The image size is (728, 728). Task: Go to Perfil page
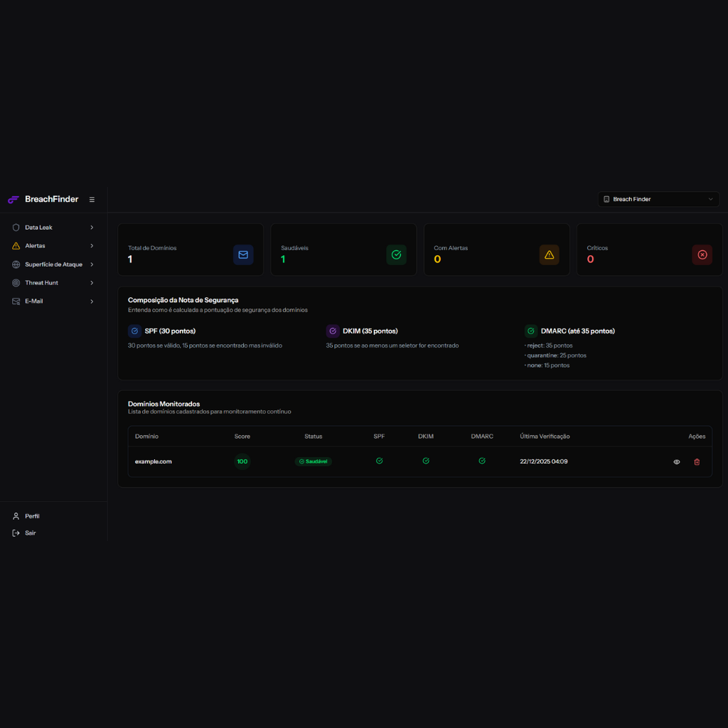[x=32, y=516]
